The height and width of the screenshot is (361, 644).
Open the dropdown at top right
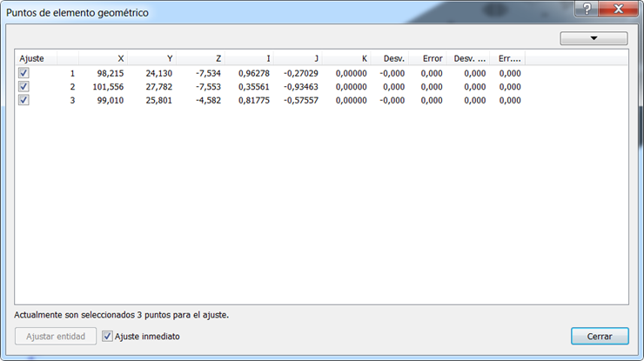tap(594, 38)
